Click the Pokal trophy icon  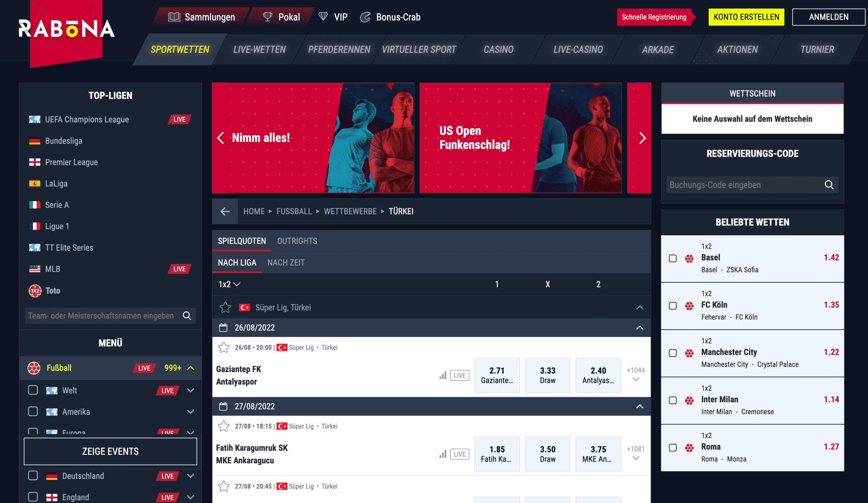267,17
